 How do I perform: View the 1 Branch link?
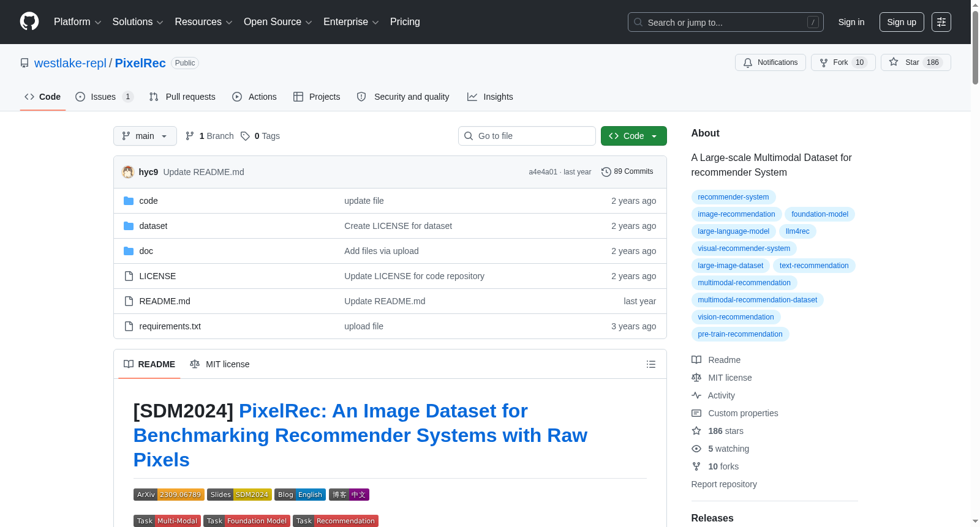click(x=210, y=136)
